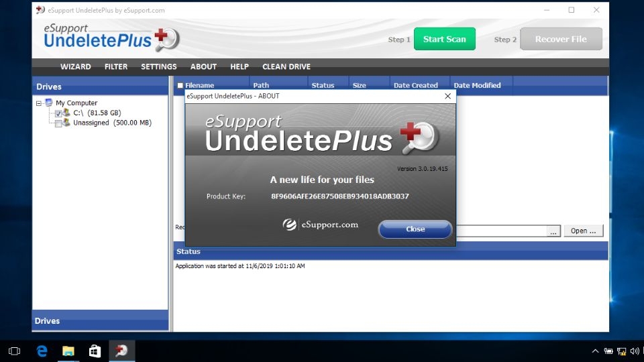Select the My Computer icon in tree

pyautogui.click(x=49, y=102)
